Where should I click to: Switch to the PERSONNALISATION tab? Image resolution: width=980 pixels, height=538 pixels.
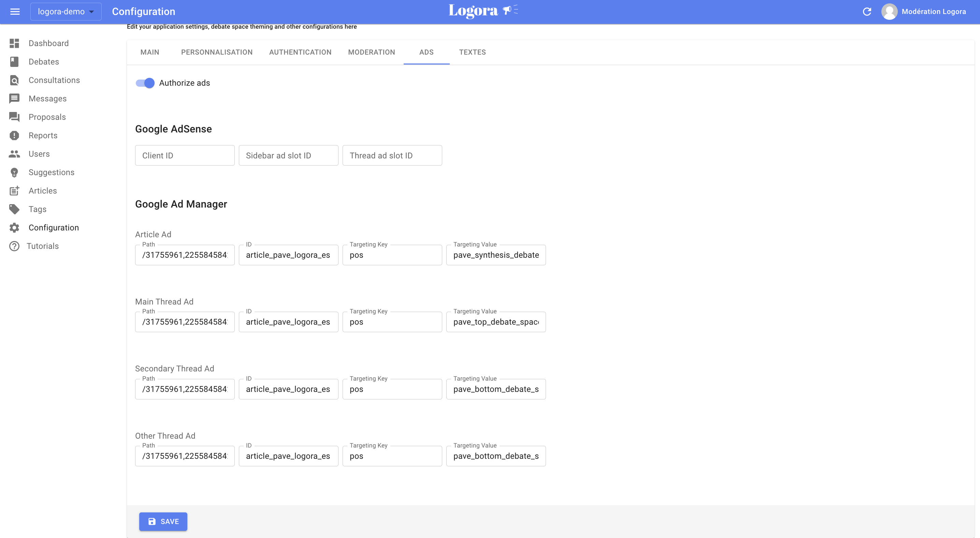click(x=217, y=52)
